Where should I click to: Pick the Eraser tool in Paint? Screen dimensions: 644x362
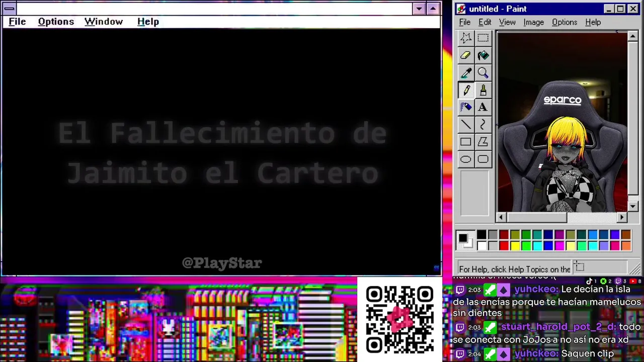[x=466, y=55]
